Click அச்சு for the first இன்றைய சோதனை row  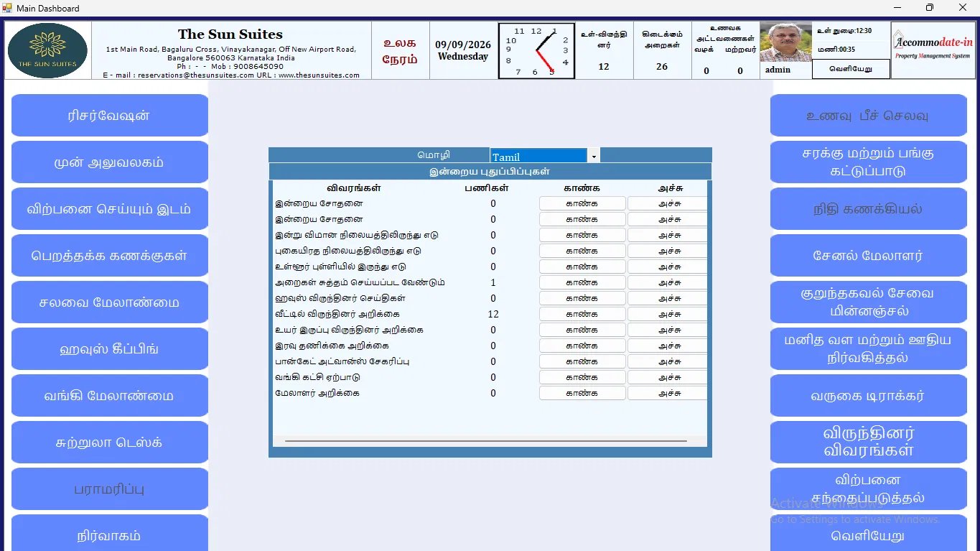pyautogui.click(x=668, y=203)
